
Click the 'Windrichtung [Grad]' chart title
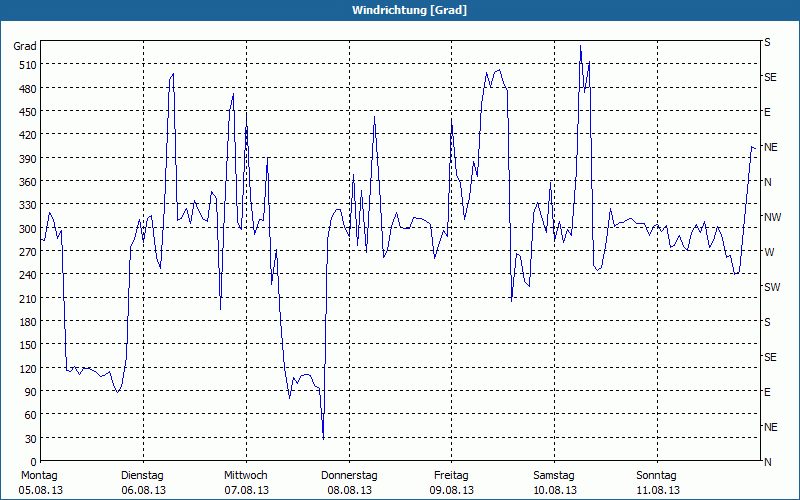tap(409, 10)
